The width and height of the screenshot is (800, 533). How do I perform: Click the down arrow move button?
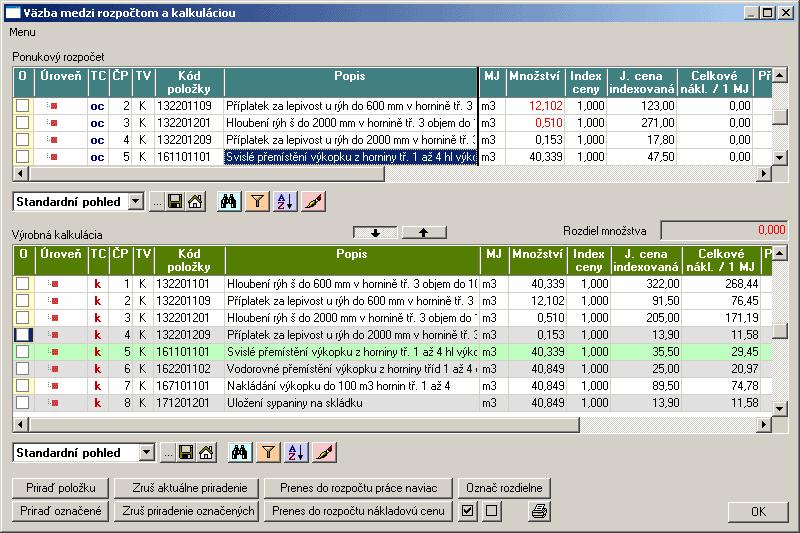376,233
